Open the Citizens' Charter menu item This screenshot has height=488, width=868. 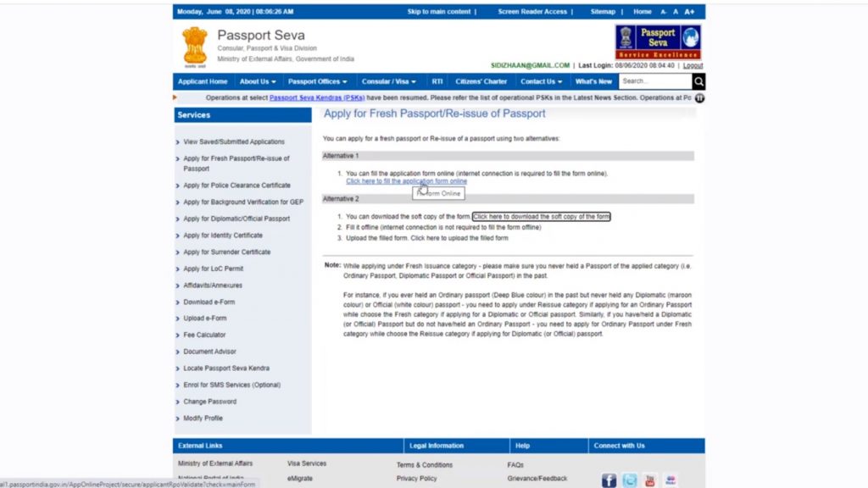point(481,81)
